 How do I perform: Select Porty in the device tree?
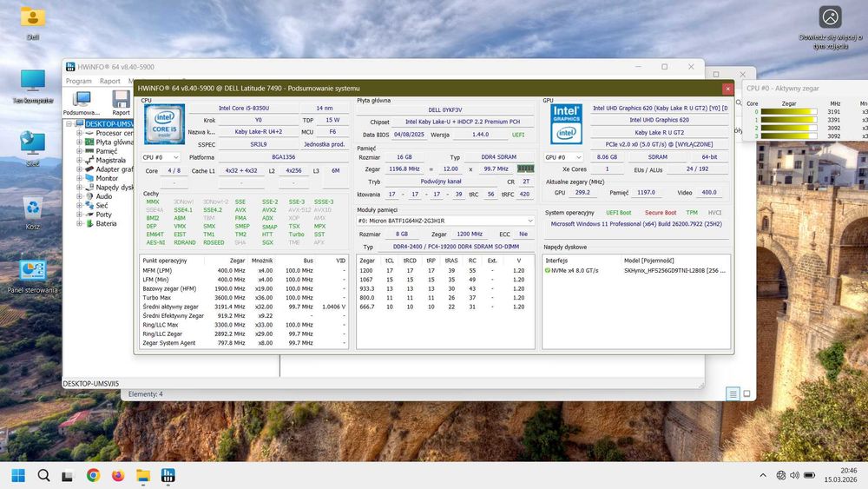tap(103, 215)
